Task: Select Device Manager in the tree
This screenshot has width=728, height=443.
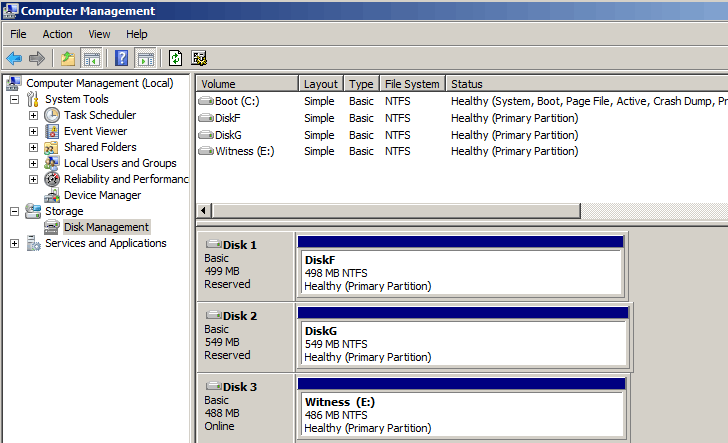Action: coord(103,195)
